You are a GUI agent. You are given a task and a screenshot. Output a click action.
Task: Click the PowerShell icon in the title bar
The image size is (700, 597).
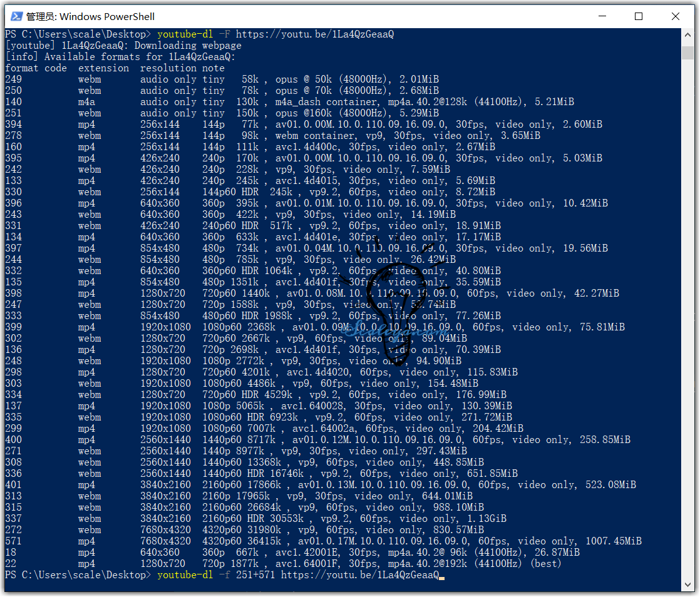pyautogui.click(x=17, y=16)
